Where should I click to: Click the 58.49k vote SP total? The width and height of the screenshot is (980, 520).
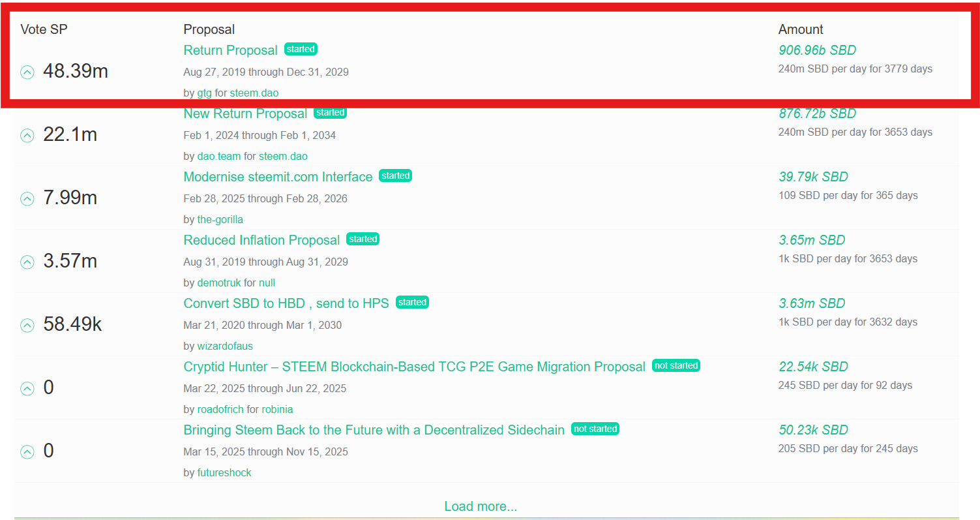coord(72,325)
